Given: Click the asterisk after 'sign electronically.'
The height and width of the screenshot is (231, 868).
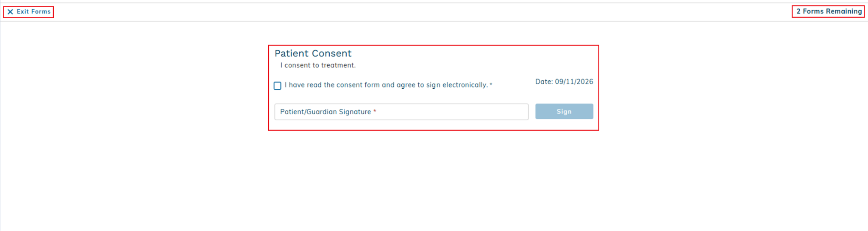Looking at the screenshot, I should click(491, 85).
